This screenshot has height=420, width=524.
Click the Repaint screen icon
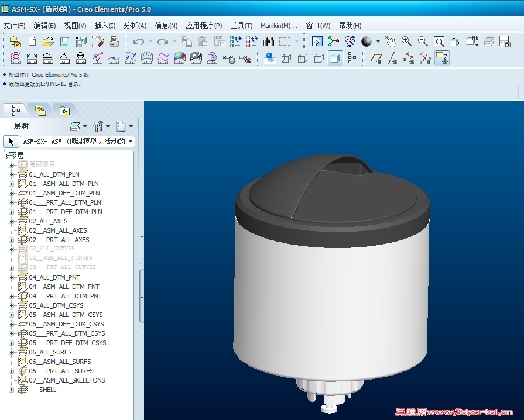click(317, 42)
